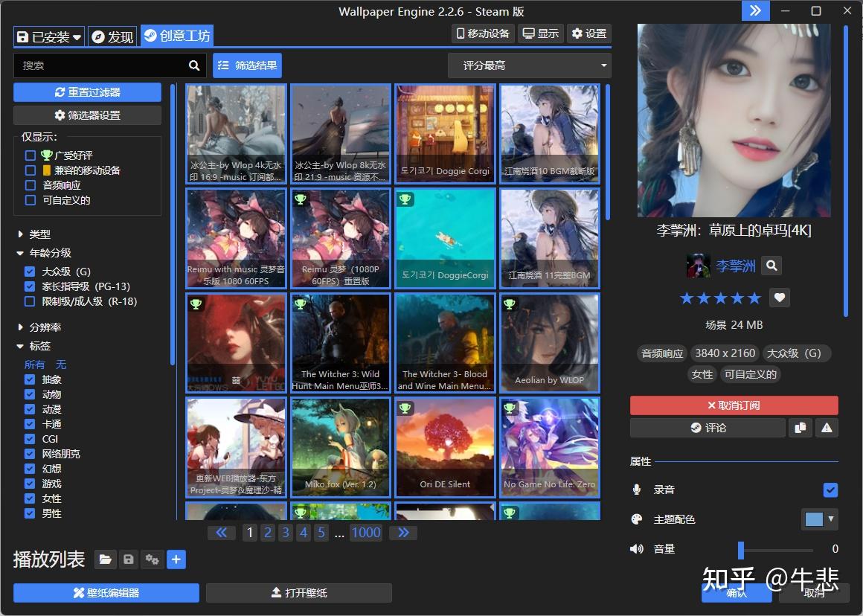Uncheck the 录音 property checkbox
The width and height of the screenshot is (863, 616).
click(x=830, y=490)
